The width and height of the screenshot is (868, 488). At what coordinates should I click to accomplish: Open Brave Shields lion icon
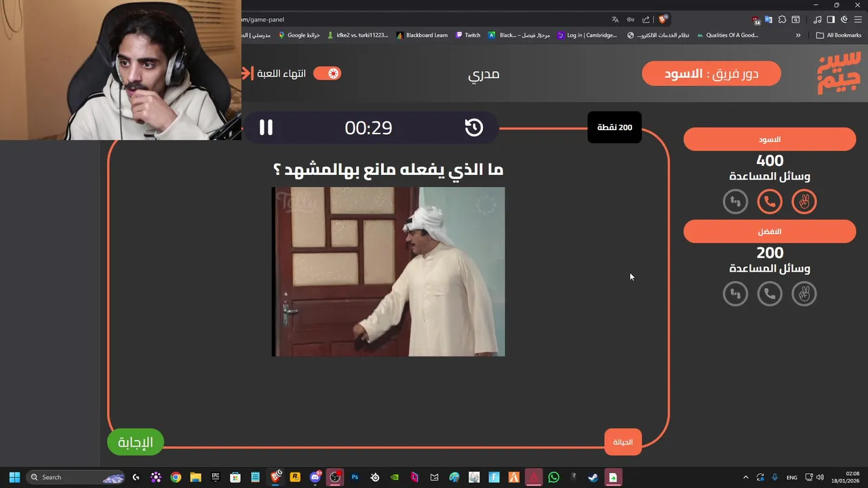[x=663, y=20]
